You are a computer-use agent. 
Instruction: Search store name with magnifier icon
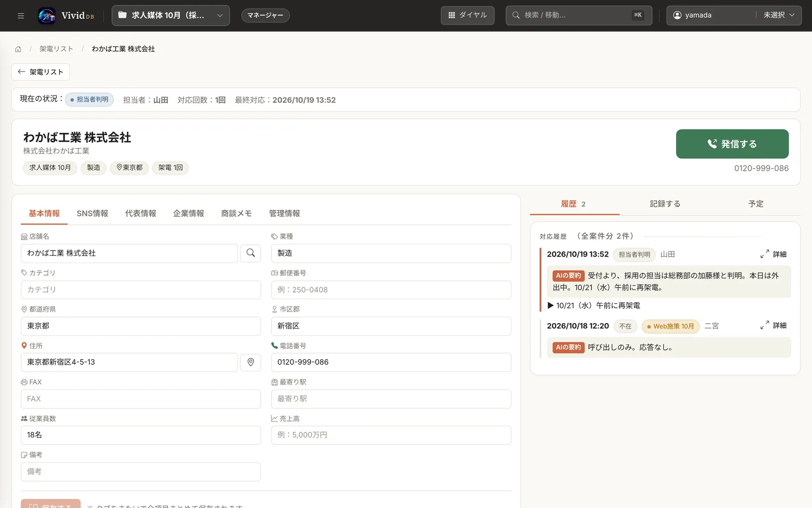click(251, 253)
